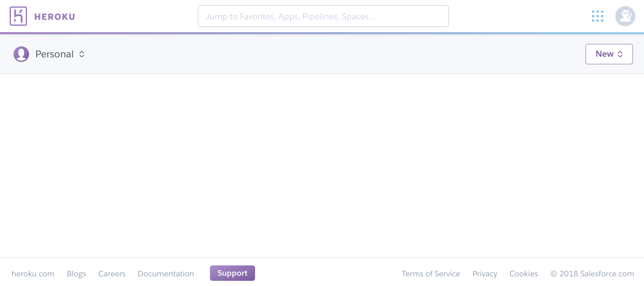Click the 2018 Salesforce.com copyright link
The height and width of the screenshot is (286, 644).
(x=592, y=274)
